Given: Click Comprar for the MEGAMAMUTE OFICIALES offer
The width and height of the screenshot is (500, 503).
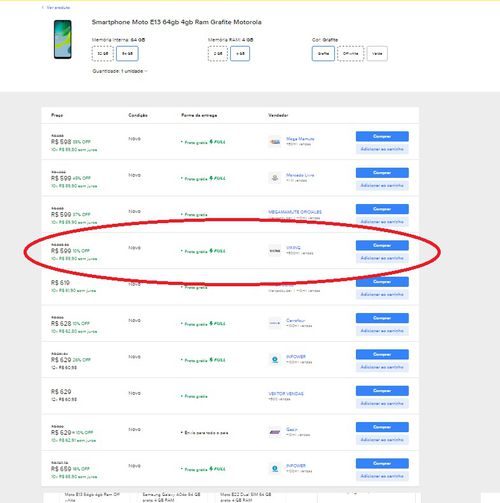Looking at the screenshot, I should 382,209.
